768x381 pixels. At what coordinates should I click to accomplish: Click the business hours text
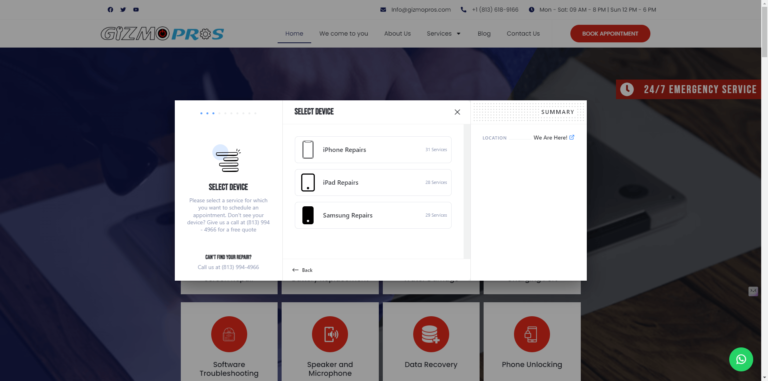[x=598, y=9]
